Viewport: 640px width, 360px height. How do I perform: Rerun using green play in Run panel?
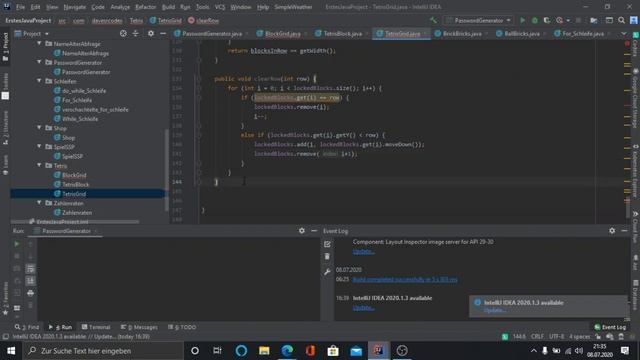17,244
